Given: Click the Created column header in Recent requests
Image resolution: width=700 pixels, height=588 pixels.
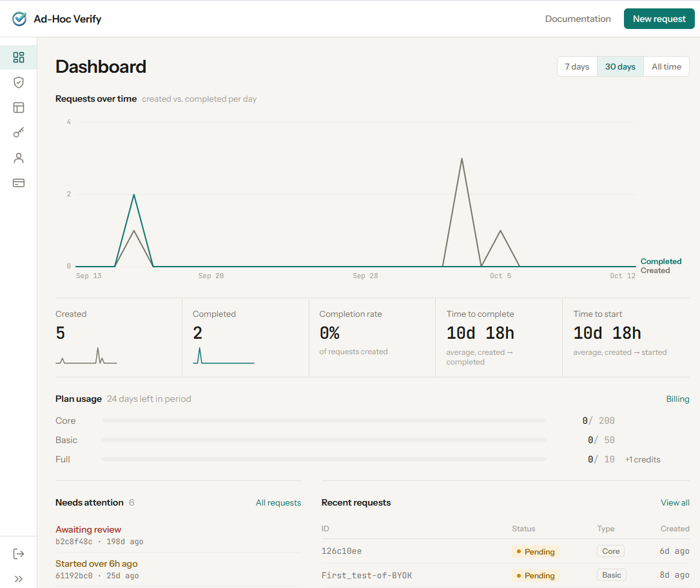Looking at the screenshot, I should click(675, 529).
